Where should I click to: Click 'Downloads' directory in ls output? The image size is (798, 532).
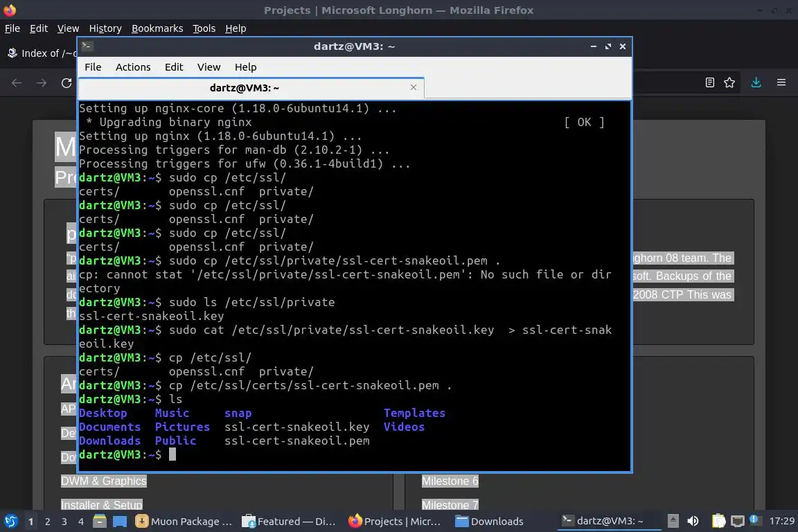[110, 441]
